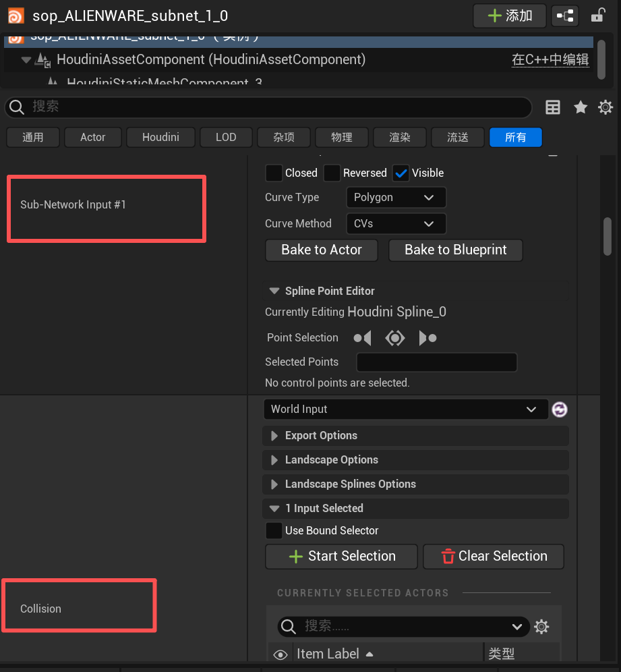This screenshot has height=672, width=621.
Task: Click Bake to Blueprint button
Action: 456,250
